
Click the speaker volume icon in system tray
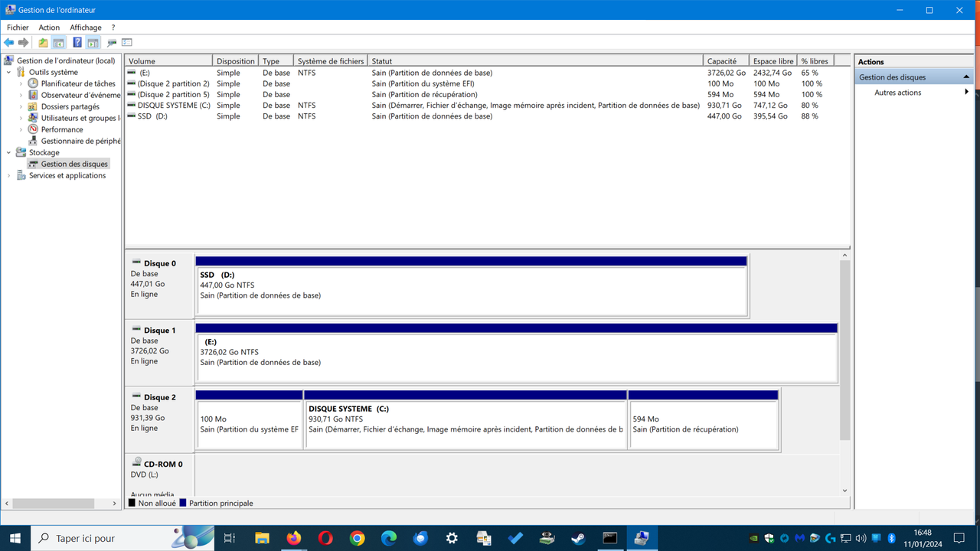pyautogui.click(x=860, y=538)
